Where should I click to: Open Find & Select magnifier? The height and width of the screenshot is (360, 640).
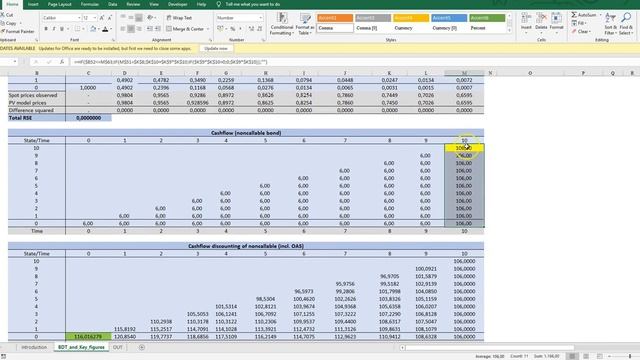pyautogui.click(x=626, y=23)
